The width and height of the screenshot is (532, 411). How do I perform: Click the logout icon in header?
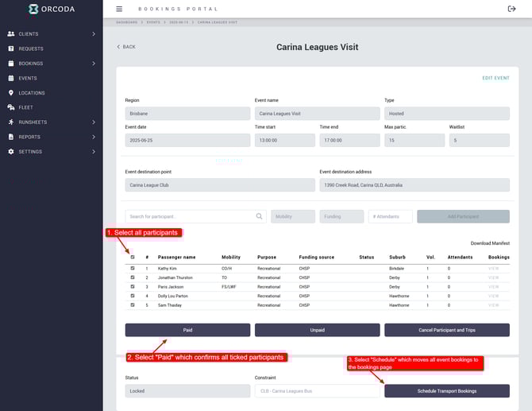point(511,9)
